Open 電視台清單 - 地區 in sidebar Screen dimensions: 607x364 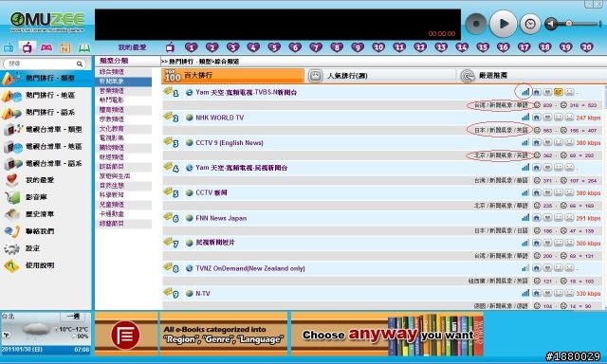point(46,146)
